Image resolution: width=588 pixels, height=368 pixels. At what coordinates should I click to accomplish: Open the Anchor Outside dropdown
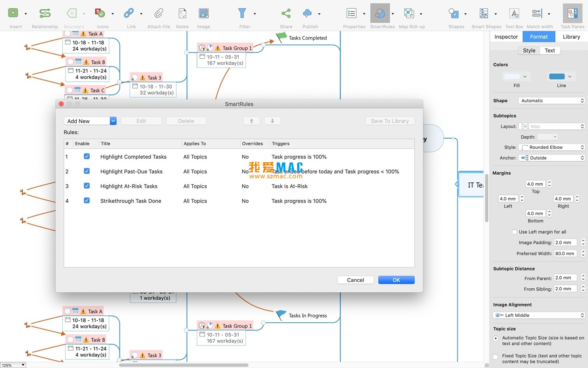pos(552,158)
